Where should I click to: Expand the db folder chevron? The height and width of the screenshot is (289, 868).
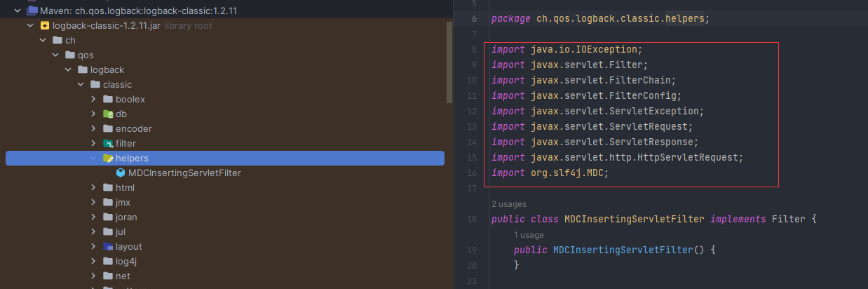tap(93, 114)
